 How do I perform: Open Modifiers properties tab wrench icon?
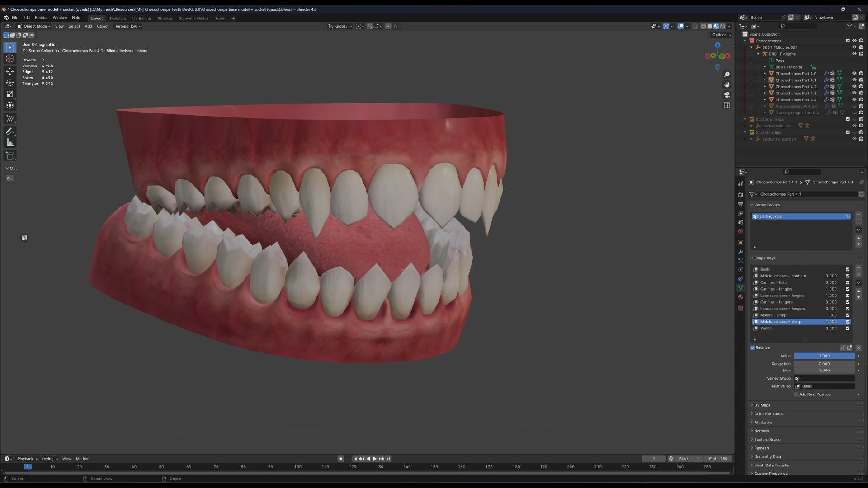click(741, 252)
